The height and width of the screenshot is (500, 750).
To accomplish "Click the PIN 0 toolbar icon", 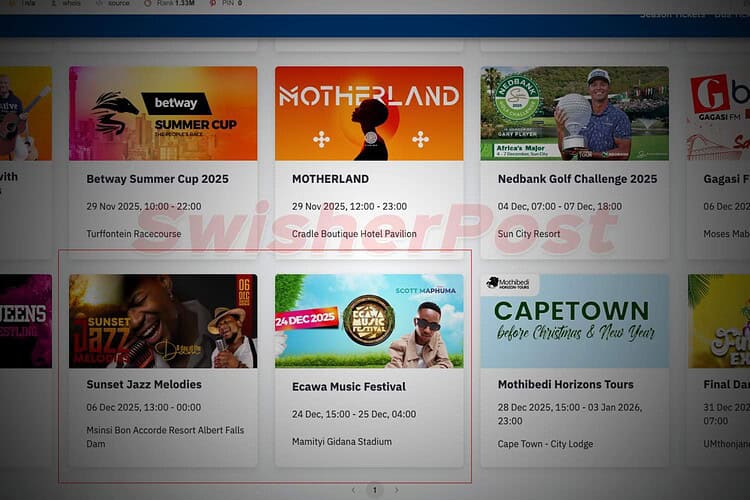I will (x=227, y=3).
